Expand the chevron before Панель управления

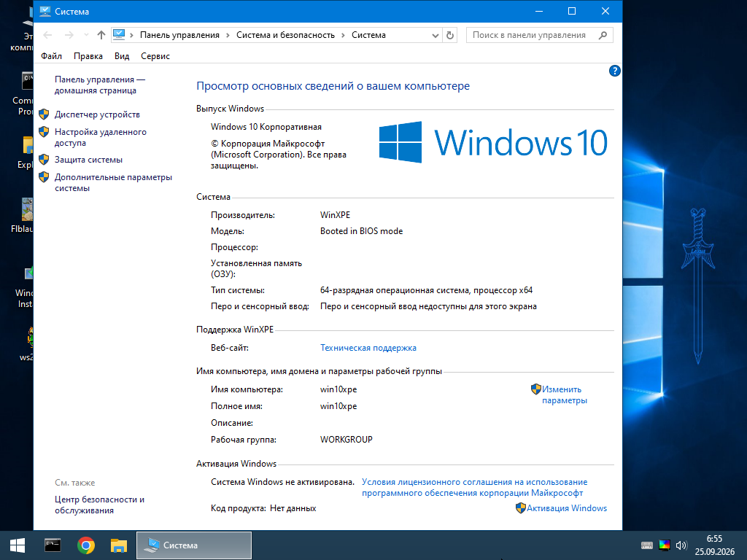pyautogui.click(x=131, y=35)
